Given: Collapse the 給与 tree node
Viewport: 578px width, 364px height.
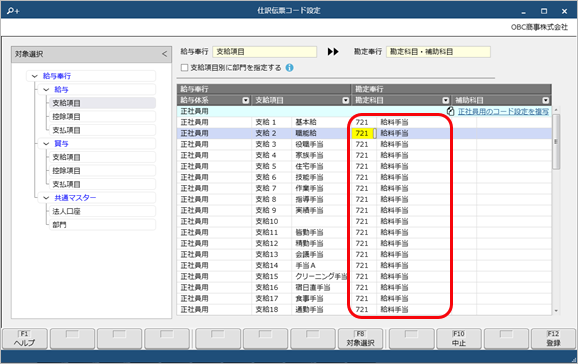Looking at the screenshot, I should tap(46, 90).
